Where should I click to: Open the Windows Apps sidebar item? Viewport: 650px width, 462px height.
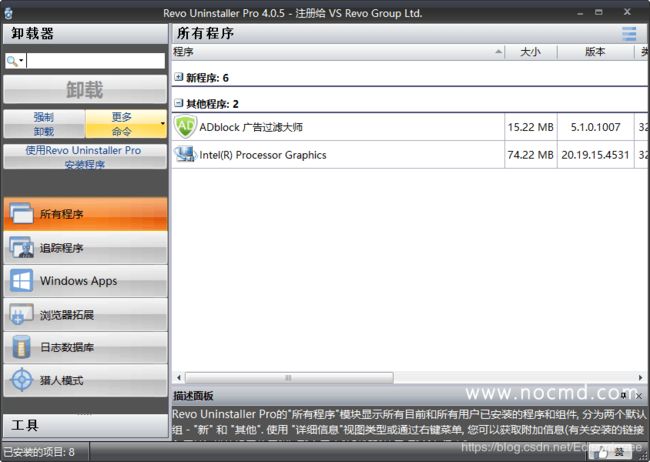point(85,281)
